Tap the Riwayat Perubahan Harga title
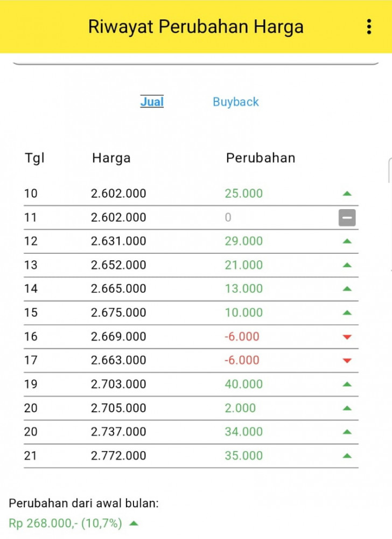Viewport: 392px width, 539px height. (195, 26)
